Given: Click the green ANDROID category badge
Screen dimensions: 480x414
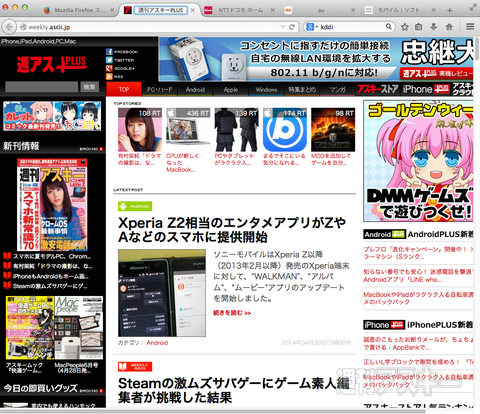Looking at the screenshot, I should (x=135, y=206).
